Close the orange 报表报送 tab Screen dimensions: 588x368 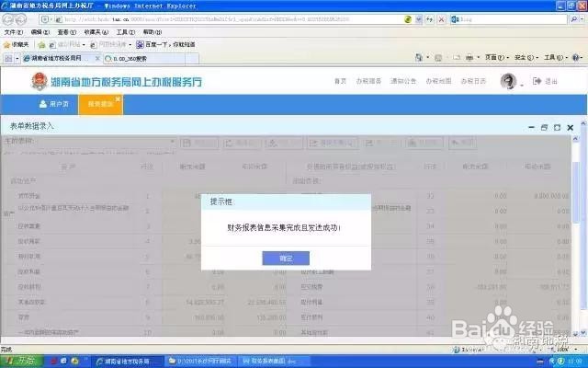pyautogui.click(x=118, y=98)
